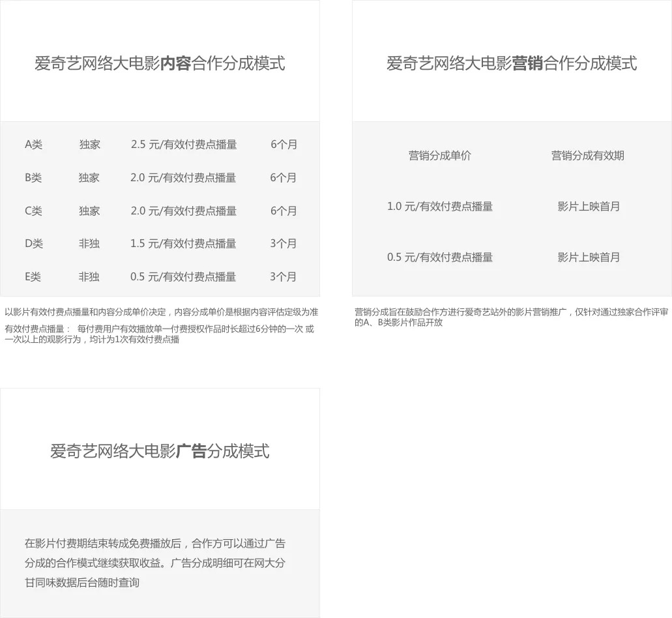
Task: Select the A类 row label
Action: [x=33, y=145]
